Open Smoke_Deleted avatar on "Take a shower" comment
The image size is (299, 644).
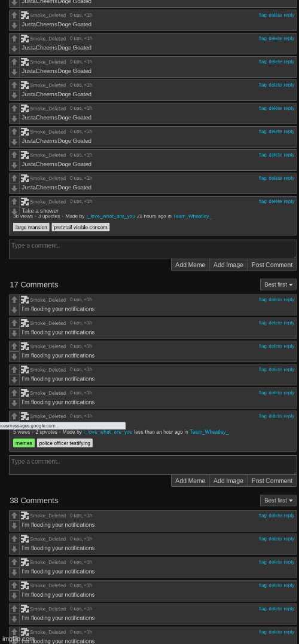(25, 201)
